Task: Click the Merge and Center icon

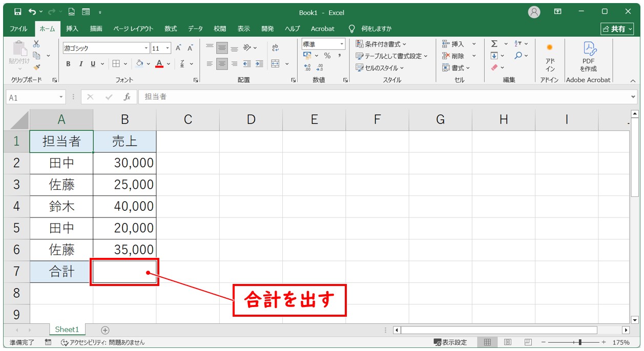Action: [x=275, y=64]
